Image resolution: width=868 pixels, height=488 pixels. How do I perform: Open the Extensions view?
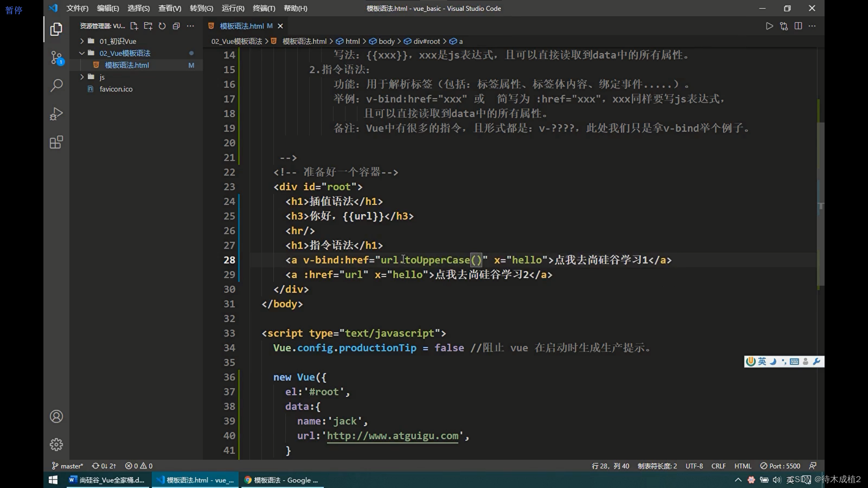coord(56,142)
